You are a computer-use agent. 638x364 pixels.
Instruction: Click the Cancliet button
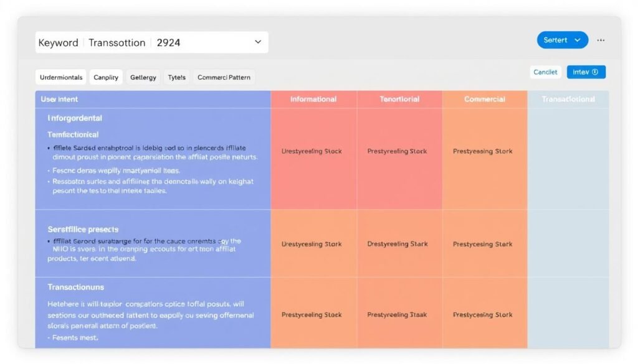pos(545,72)
